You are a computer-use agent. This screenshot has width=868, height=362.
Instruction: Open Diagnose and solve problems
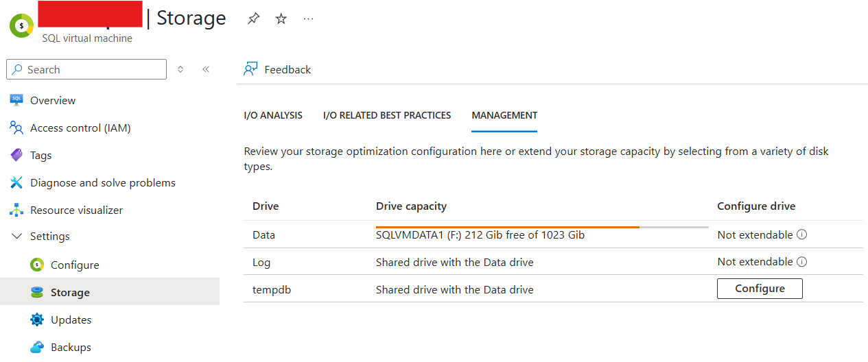click(102, 183)
